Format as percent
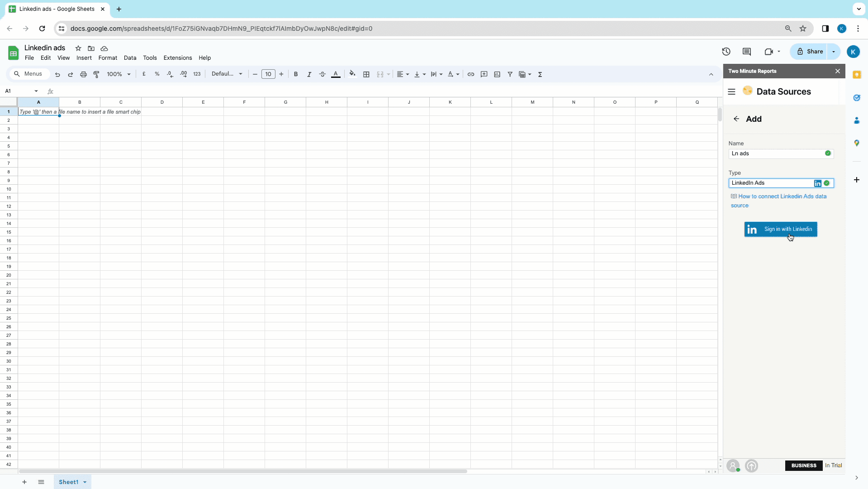The image size is (868, 489). (x=157, y=74)
